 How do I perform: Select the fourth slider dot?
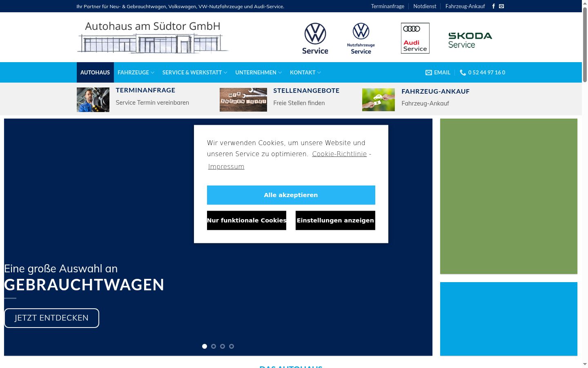tap(232, 346)
